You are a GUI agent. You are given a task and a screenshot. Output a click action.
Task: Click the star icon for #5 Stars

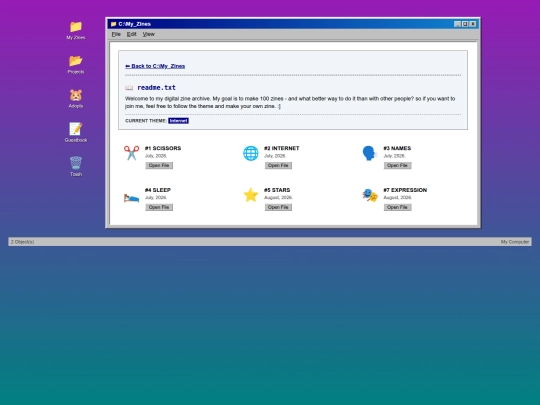tap(251, 195)
